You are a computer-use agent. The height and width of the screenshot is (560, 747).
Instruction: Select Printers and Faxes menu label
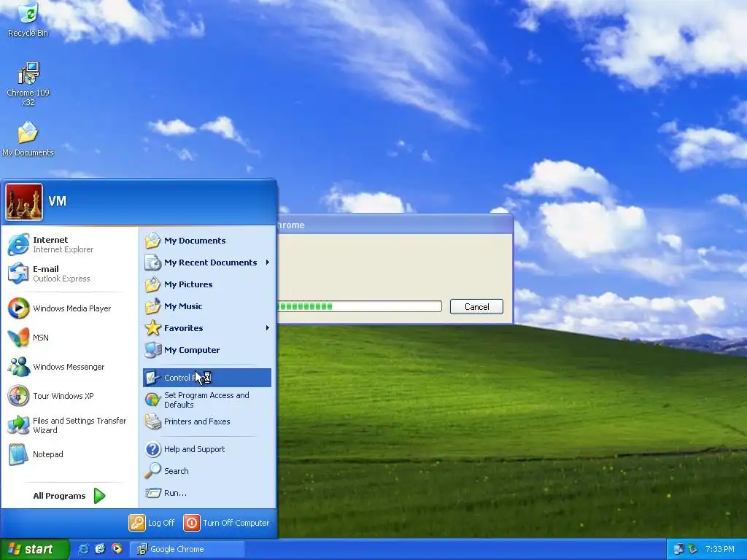[197, 421]
